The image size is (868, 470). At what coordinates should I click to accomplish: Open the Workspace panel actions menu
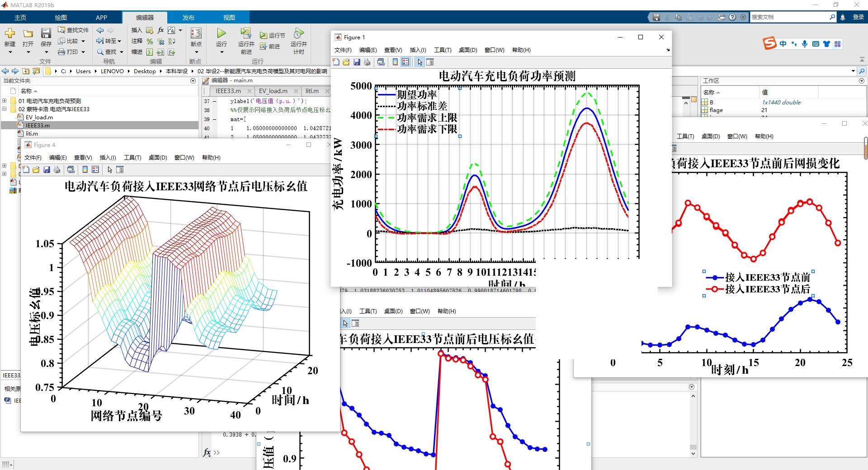(x=862, y=81)
